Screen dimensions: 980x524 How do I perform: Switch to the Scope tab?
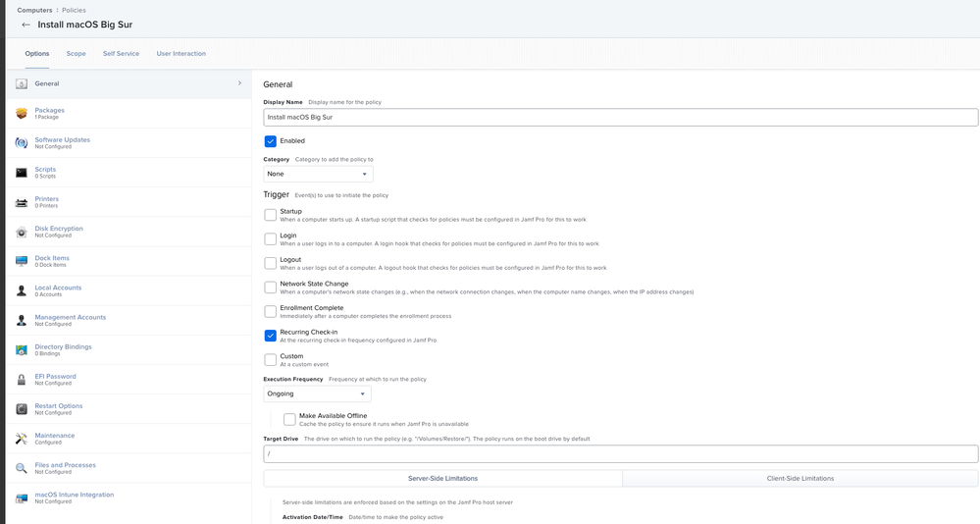tap(77, 54)
